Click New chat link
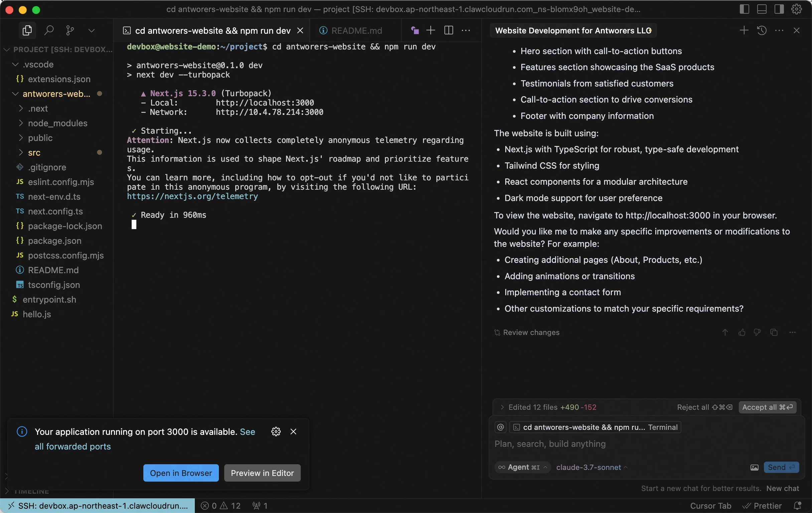 [782, 488]
